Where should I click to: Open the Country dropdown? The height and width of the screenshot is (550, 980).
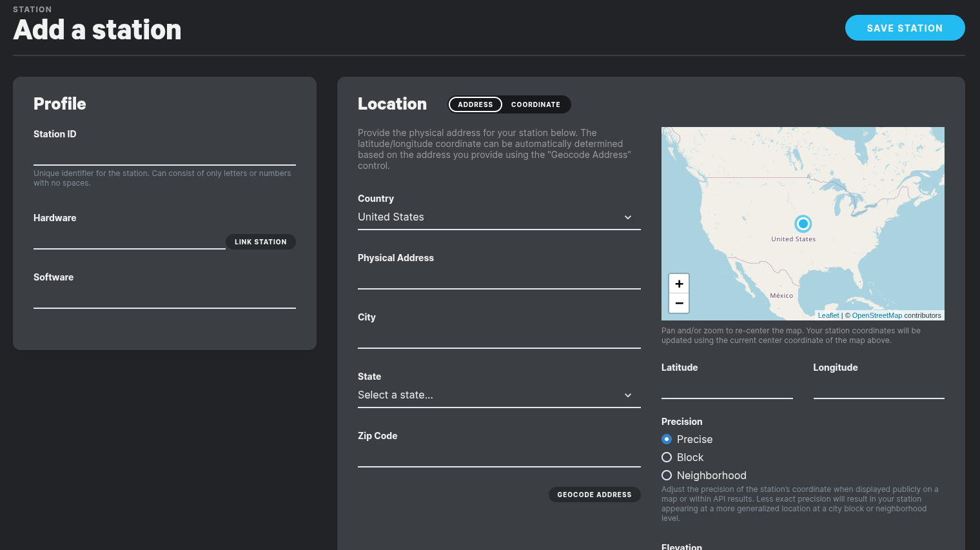pos(499,217)
